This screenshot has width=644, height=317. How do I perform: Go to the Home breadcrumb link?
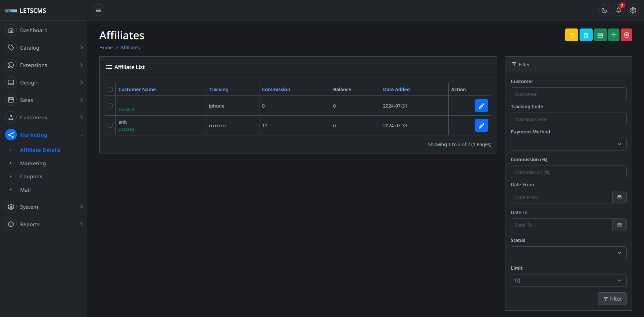pos(106,48)
